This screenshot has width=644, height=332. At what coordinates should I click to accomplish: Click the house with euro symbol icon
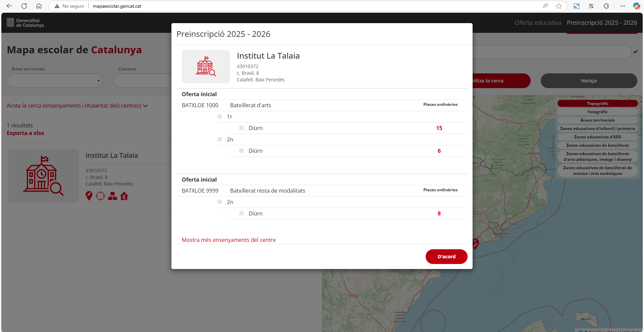[x=124, y=196]
